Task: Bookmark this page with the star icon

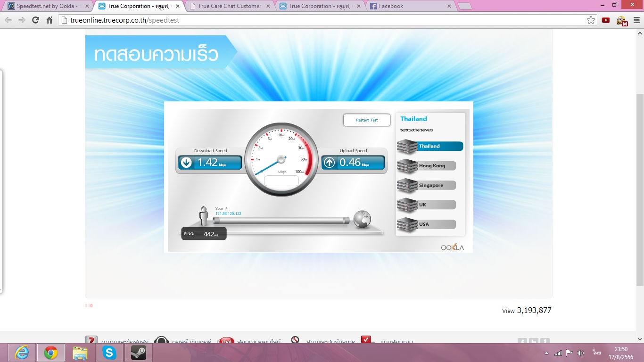Action: (591, 20)
